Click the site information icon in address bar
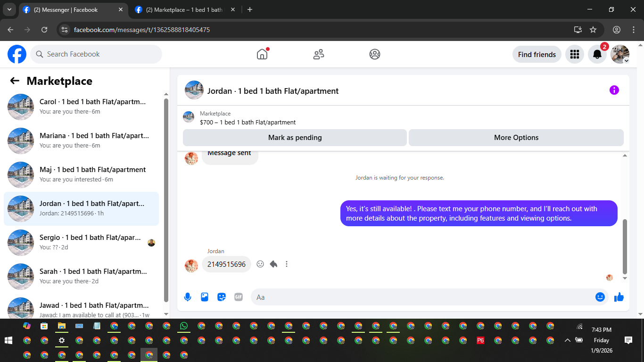The height and width of the screenshot is (362, 644). 65,30
